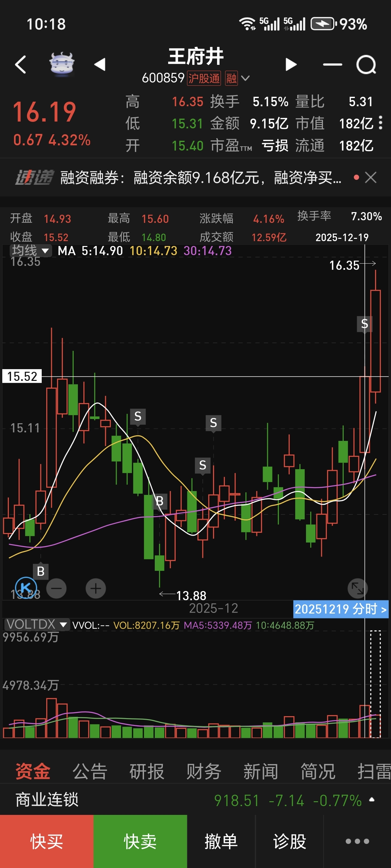Read the 融资融券 news headline
Viewport: 391px width, 868px height.
(x=201, y=177)
